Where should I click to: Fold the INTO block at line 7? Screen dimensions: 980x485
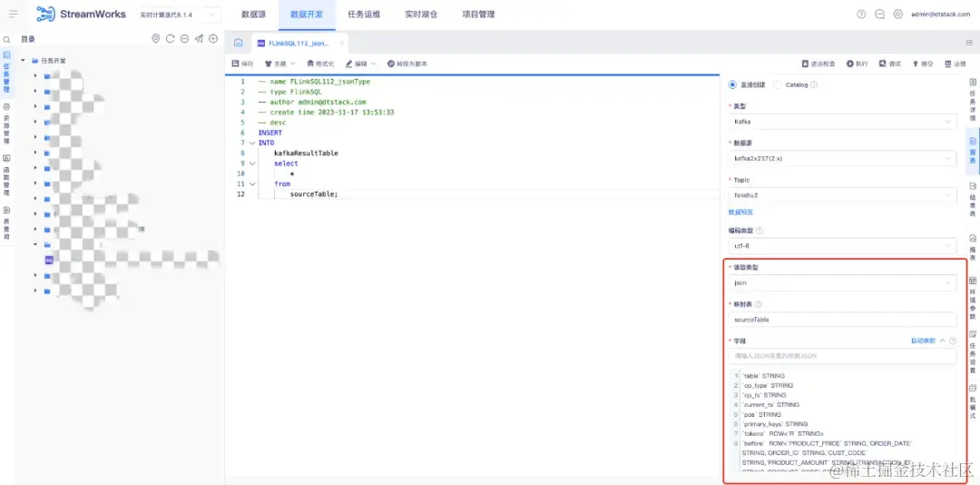252,144
